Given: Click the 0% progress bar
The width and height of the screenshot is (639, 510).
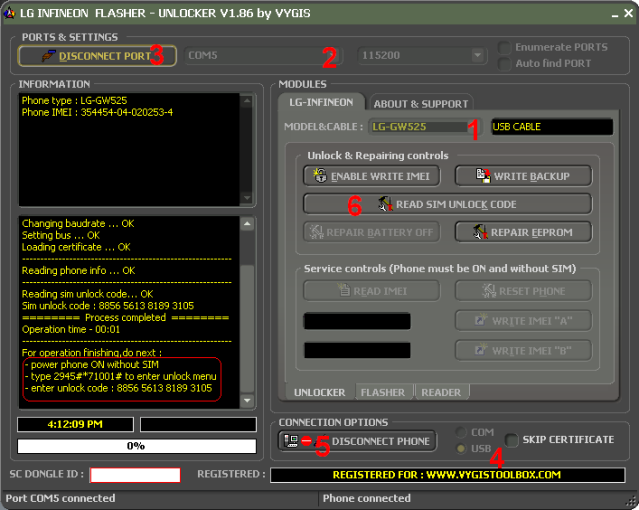Looking at the screenshot, I should pyautogui.click(x=137, y=446).
